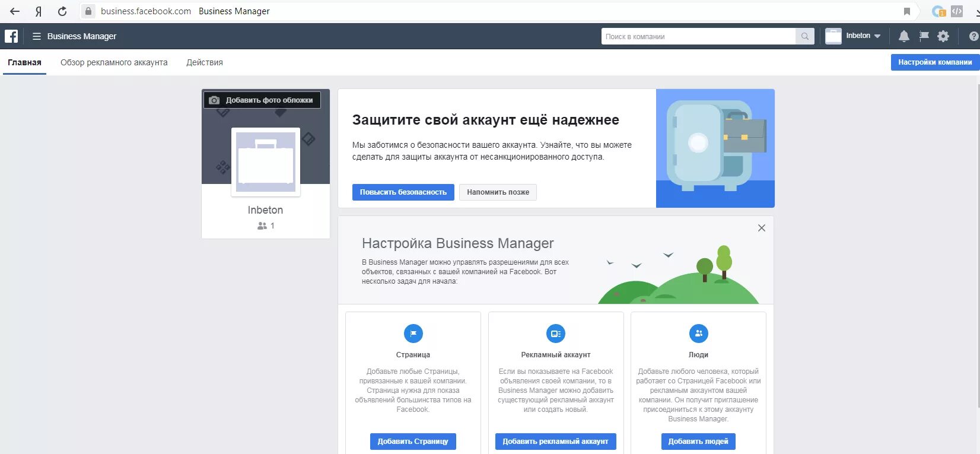Click Добавить Страницу button

tap(413, 442)
